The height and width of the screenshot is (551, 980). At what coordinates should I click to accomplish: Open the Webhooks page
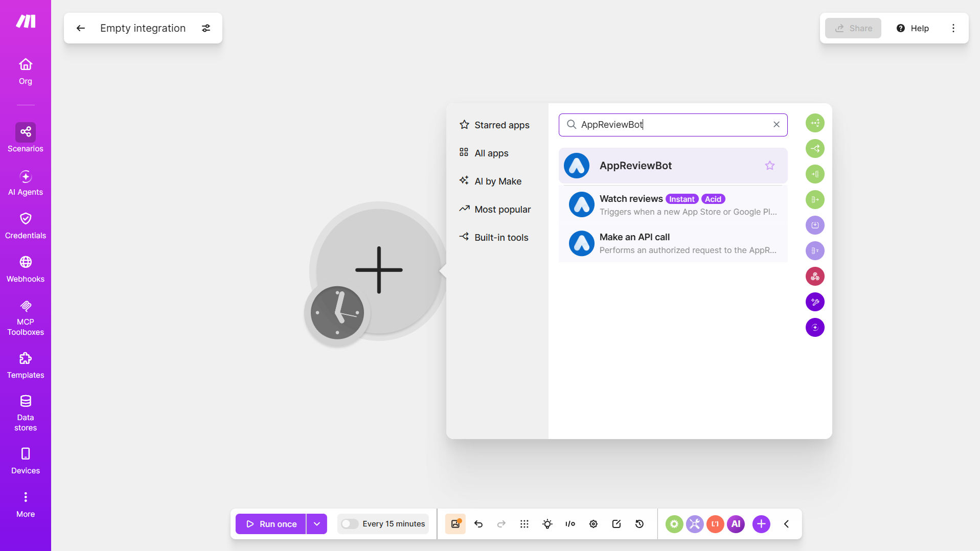point(26,269)
